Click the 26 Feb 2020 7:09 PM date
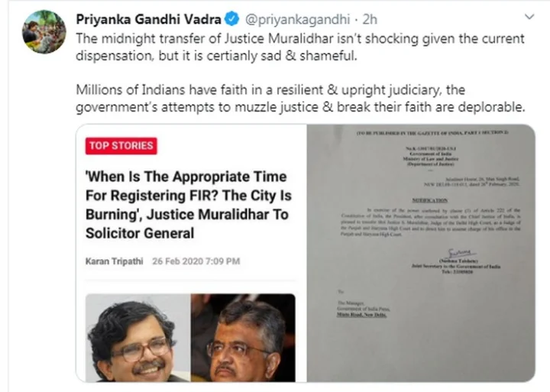The height and width of the screenshot is (392, 550). click(x=196, y=261)
